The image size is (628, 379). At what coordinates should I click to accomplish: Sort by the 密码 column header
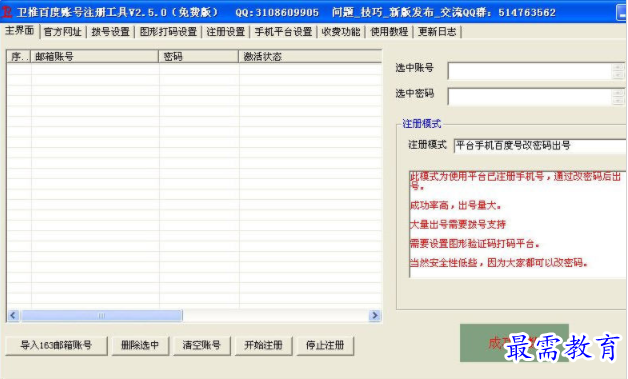pos(199,56)
